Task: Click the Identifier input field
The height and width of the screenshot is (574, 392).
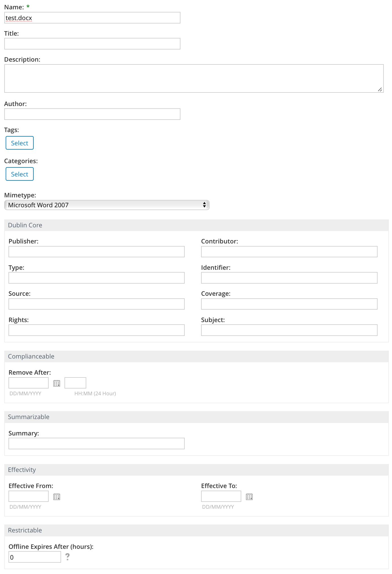Action: coord(289,278)
